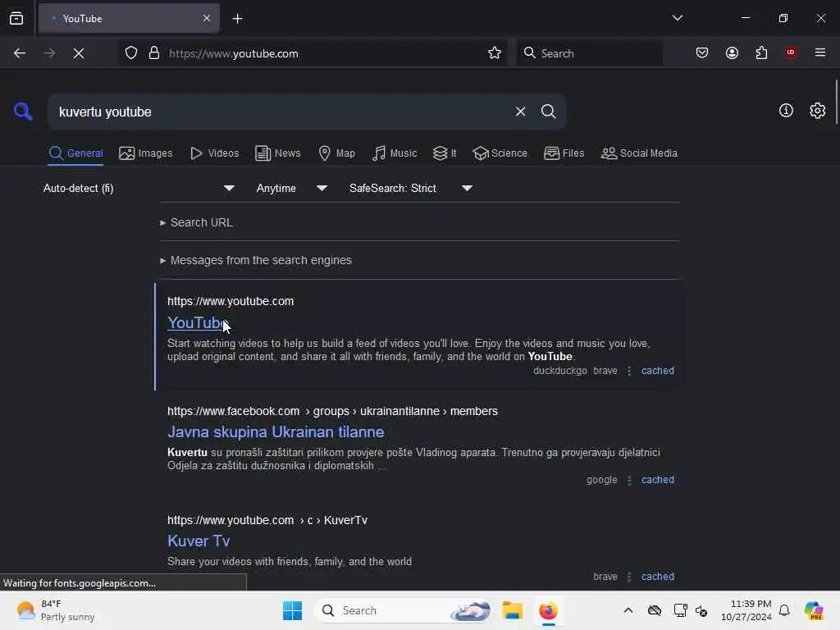Image resolution: width=840 pixels, height=630 pixels.
Task: Stop page loading button
Action: point(79,53)
